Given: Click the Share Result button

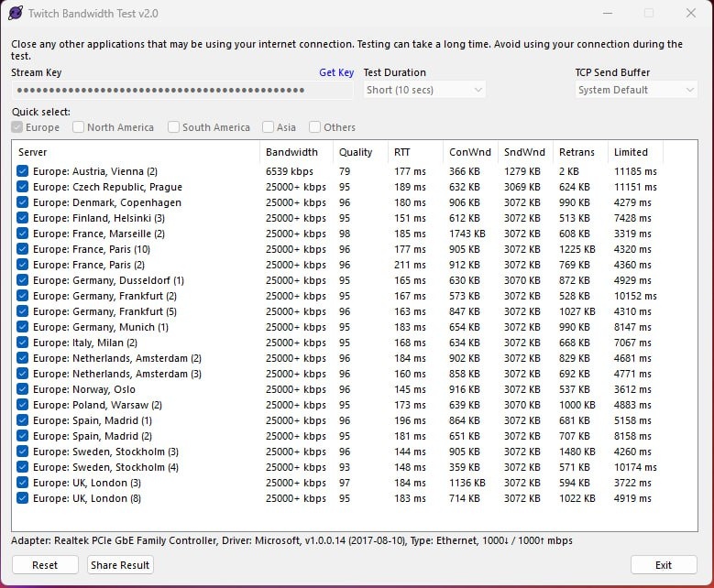Looking at the screenshot, I should (120, 565).
